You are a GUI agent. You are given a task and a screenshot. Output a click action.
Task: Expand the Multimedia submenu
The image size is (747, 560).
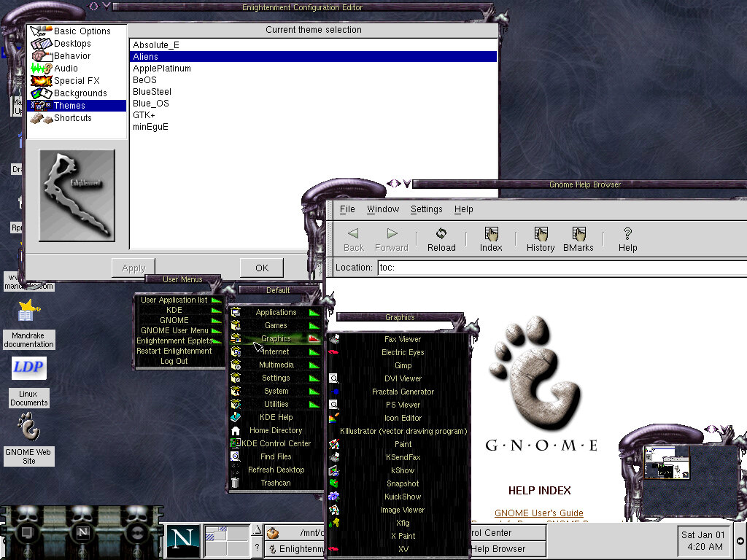pyautogui.click(x=276, y=365)
